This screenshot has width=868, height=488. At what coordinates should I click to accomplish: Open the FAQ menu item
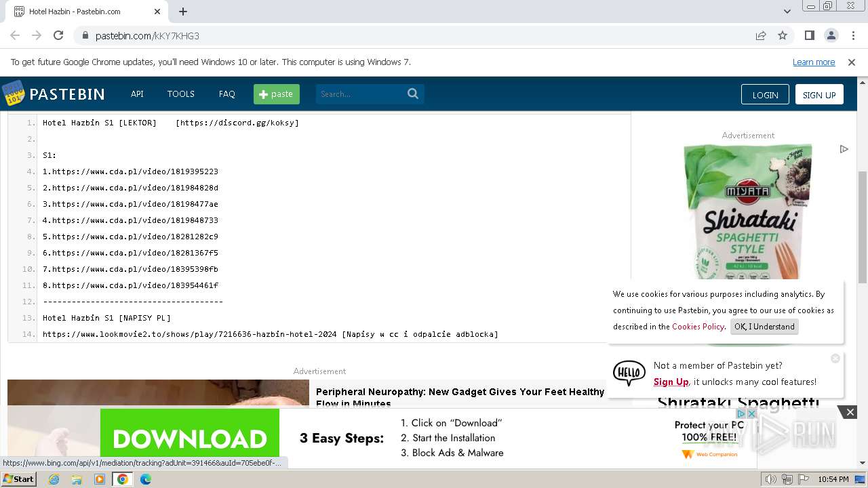point(226,94)
